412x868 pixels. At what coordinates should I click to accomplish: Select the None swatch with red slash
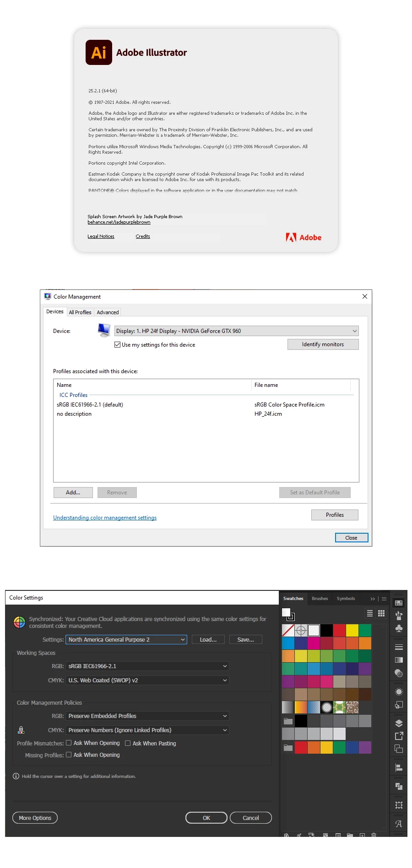[288, 630]
